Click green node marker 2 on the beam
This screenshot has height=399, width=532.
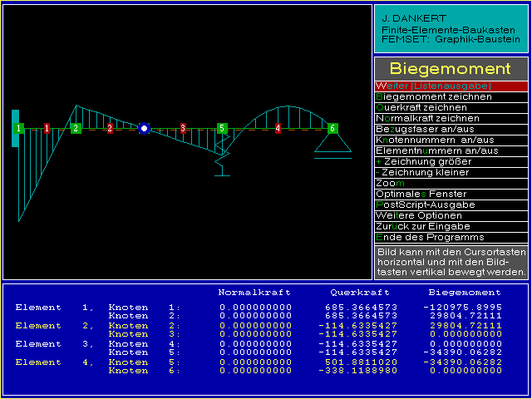click(76, 128)
